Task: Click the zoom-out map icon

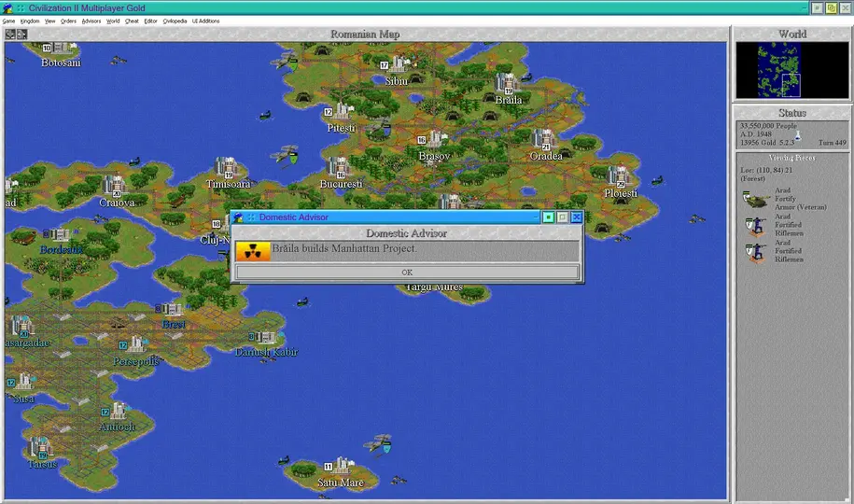Action: [x=21, y=35]
